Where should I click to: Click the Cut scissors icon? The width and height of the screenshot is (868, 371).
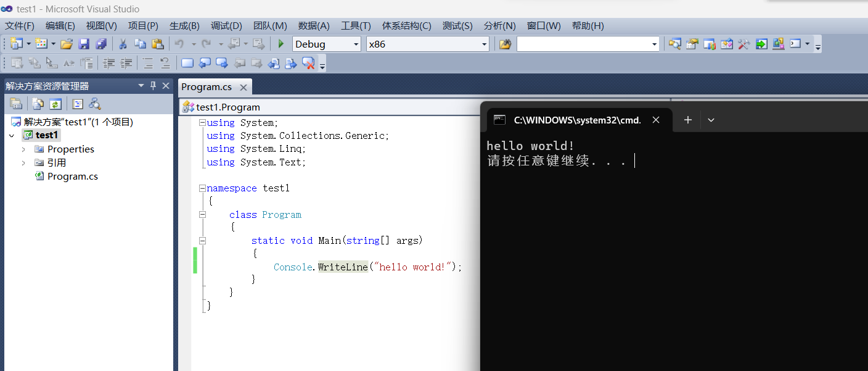tap(123, 44)
